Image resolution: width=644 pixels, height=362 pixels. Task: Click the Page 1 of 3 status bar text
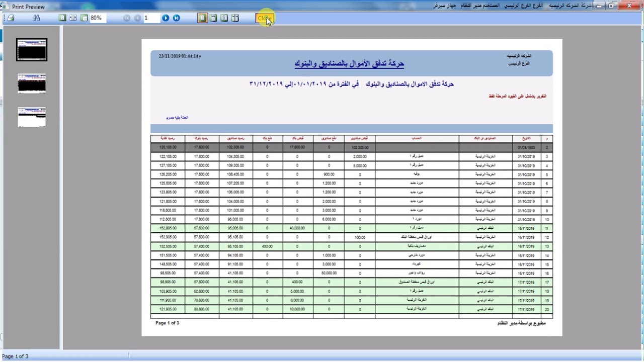click(15, 356)
